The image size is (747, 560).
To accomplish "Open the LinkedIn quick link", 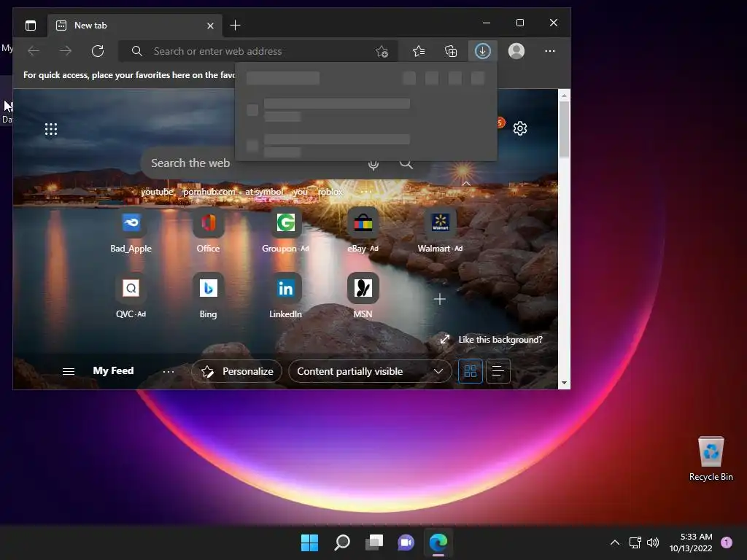I will tap(285, 296).
